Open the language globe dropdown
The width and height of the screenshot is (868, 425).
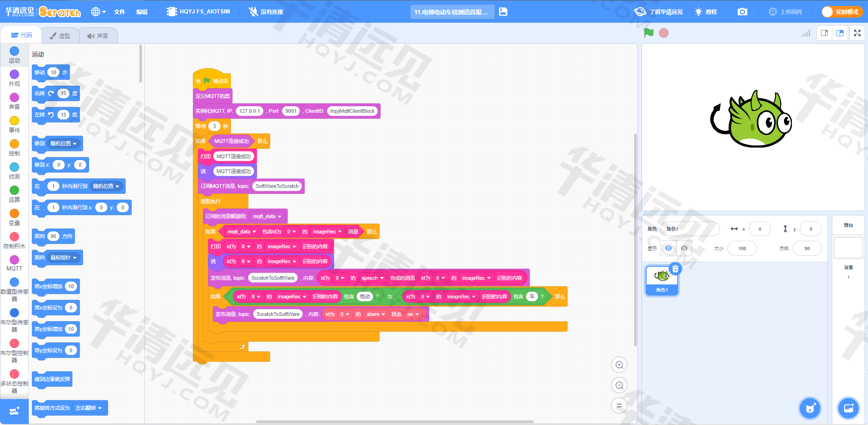98,12
